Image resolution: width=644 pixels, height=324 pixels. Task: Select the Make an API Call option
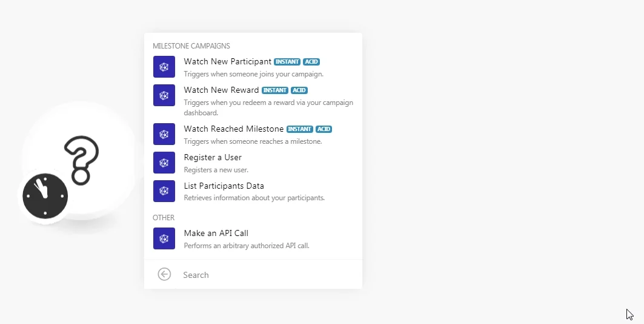tap(253, 238)
